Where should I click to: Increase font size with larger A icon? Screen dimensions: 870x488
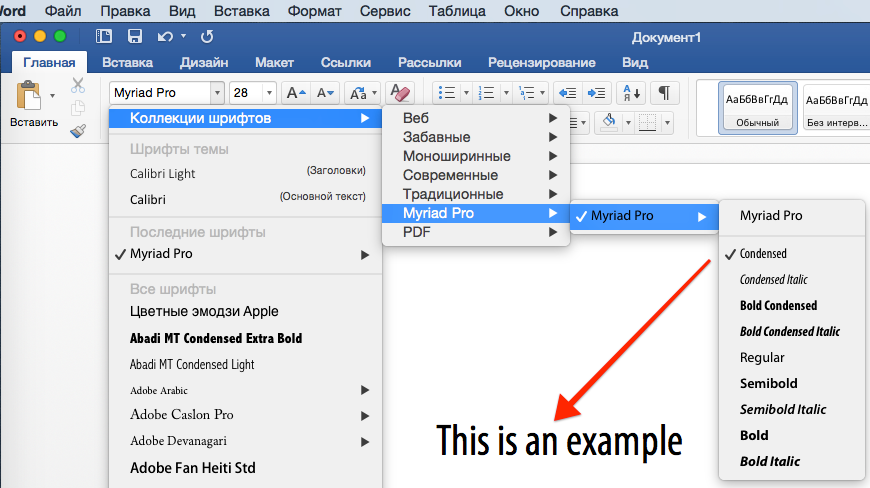296,93
